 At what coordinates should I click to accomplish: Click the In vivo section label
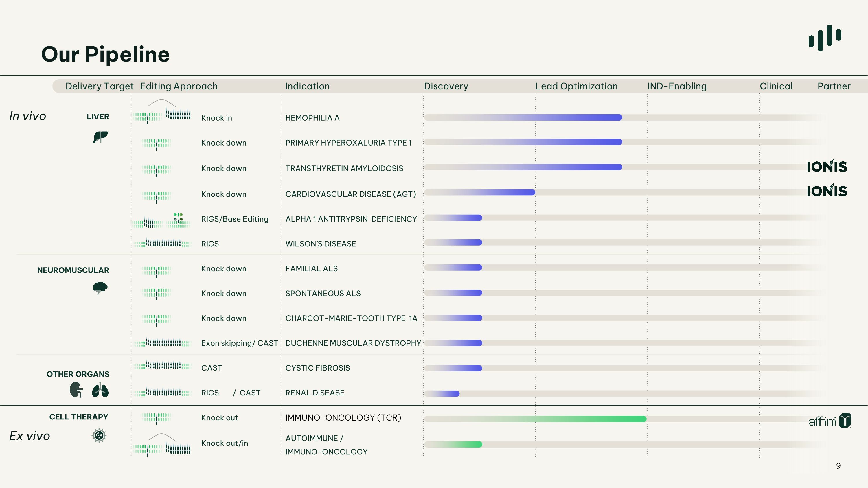pos(27,116)
